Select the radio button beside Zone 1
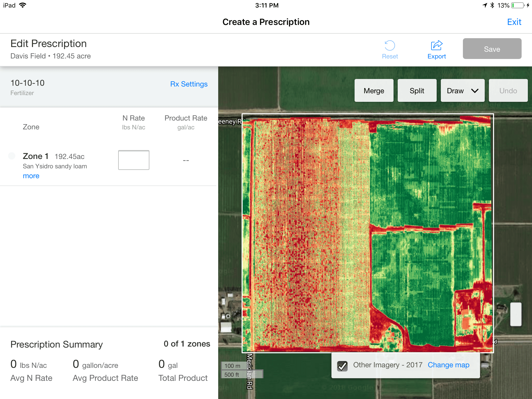 point(11,156)
